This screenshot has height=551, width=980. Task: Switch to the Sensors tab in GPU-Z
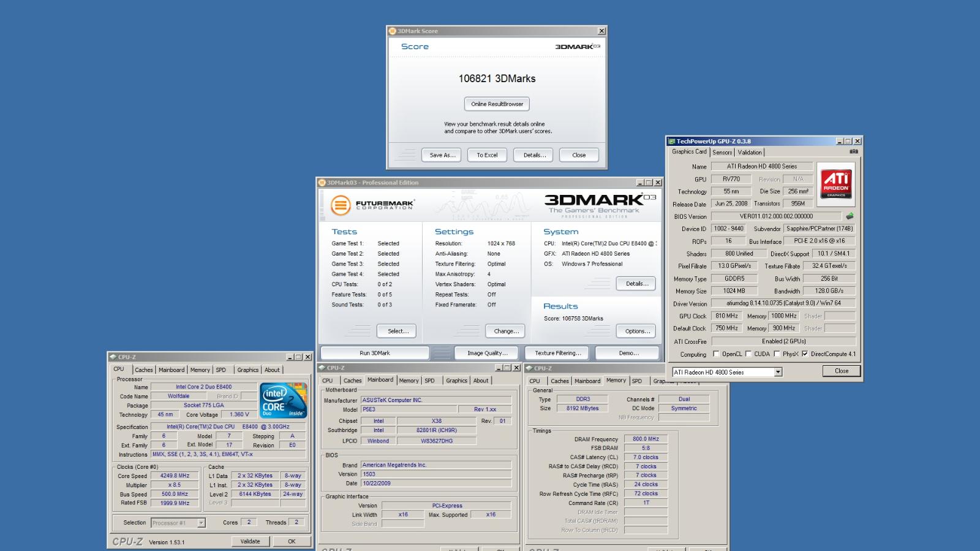click(x=722, y=152)
